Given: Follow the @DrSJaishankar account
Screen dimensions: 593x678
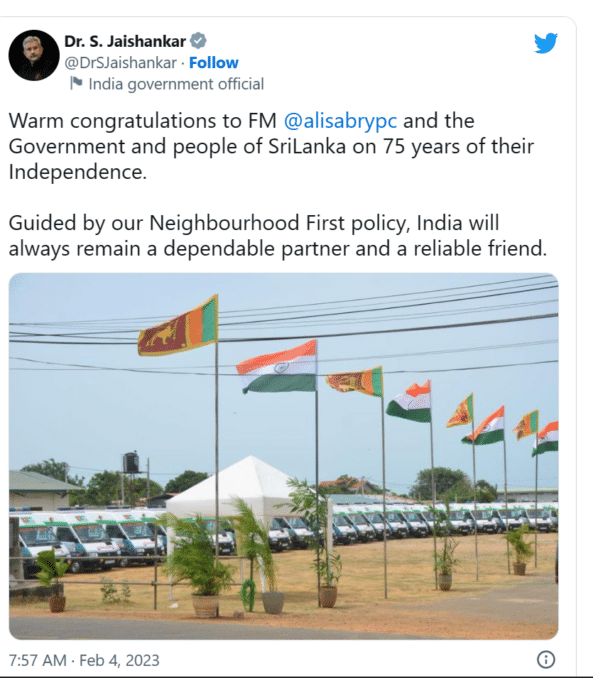Looking at the screenshot, I should (x=214, y=63).
